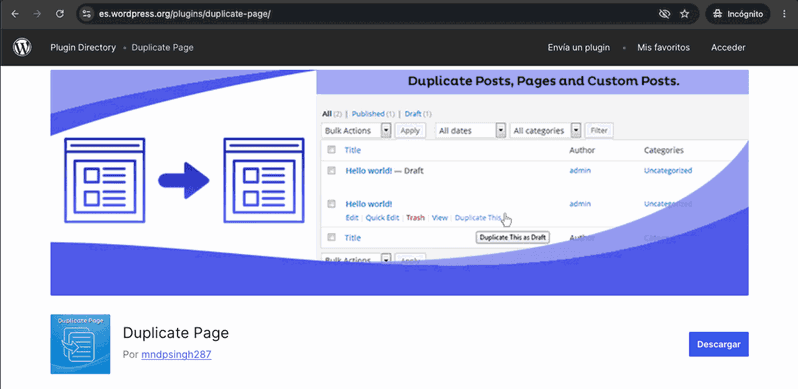Go to Mis favoritos
This screenshot has height=389, width=798.
[664, 47]
